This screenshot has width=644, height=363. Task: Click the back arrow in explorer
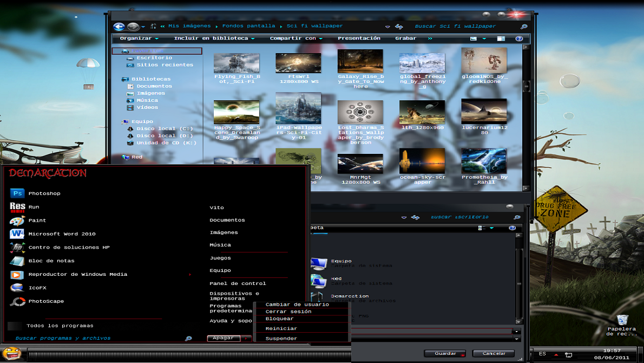[119, 27]
